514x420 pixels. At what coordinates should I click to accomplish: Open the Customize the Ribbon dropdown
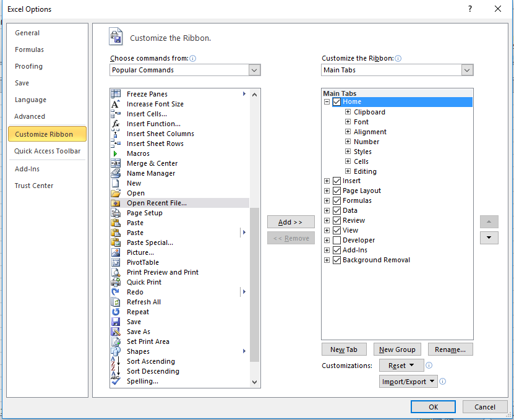coord(467,70)
